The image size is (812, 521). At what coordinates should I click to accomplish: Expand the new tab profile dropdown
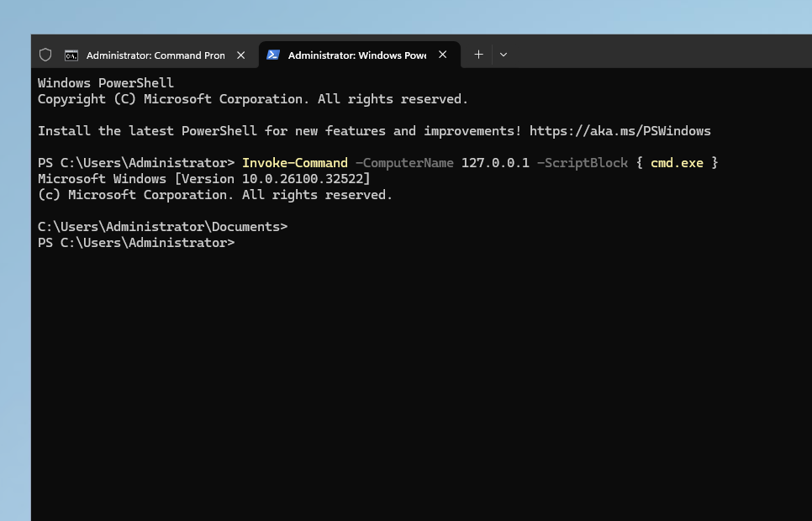point(504,55)
